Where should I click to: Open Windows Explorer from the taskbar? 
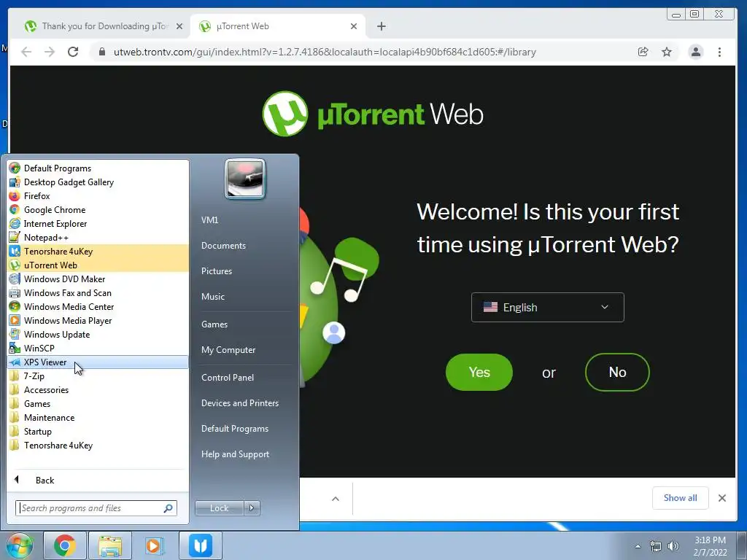click(x=110, y=545)
